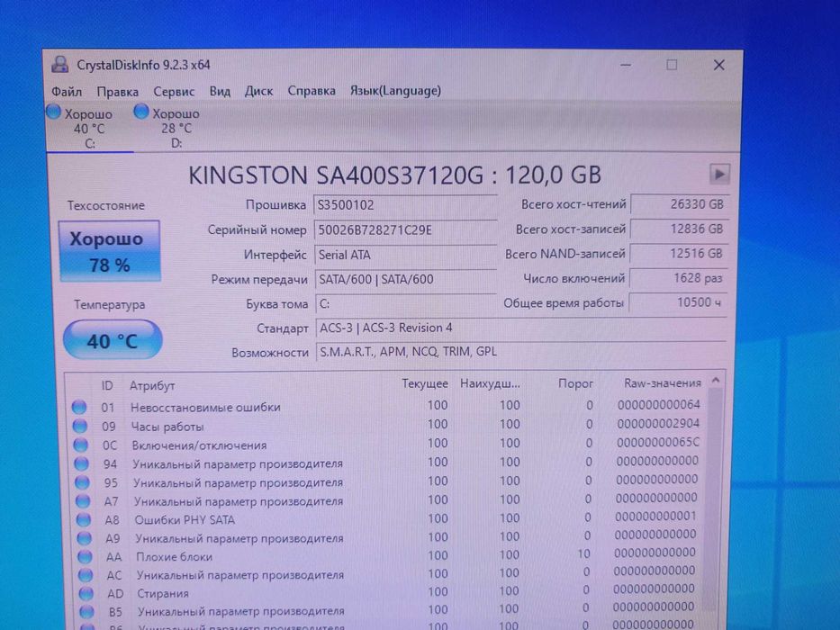Select the Невосстановимые ошибки row
The height and width of the screenshot is (630, 840).
(387, 406)
